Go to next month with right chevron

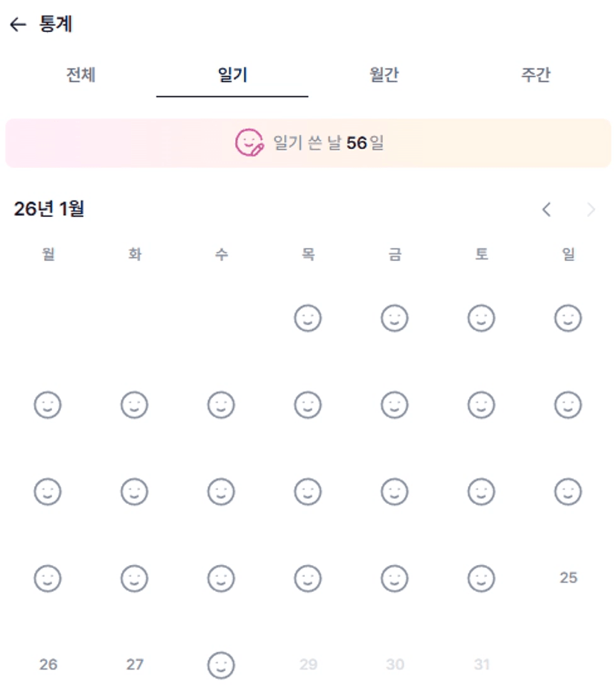point(591,210)
